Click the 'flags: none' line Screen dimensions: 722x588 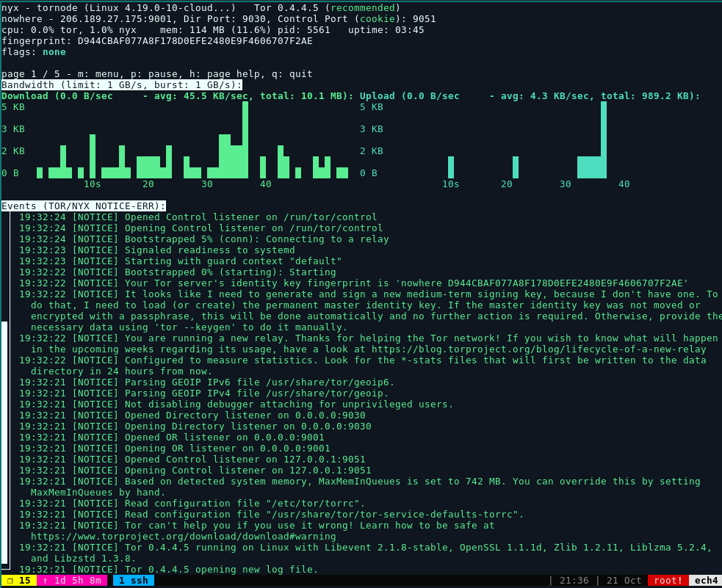click(x=34, y=52)
